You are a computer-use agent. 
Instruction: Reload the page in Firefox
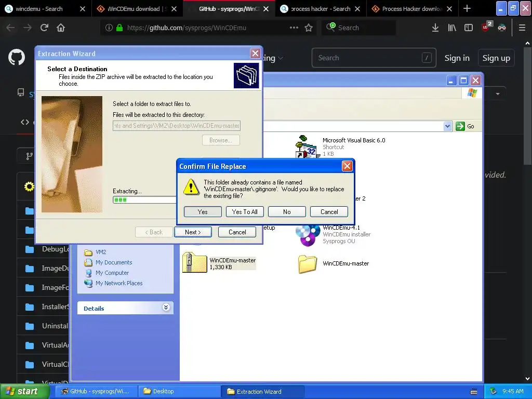(44, 28)
